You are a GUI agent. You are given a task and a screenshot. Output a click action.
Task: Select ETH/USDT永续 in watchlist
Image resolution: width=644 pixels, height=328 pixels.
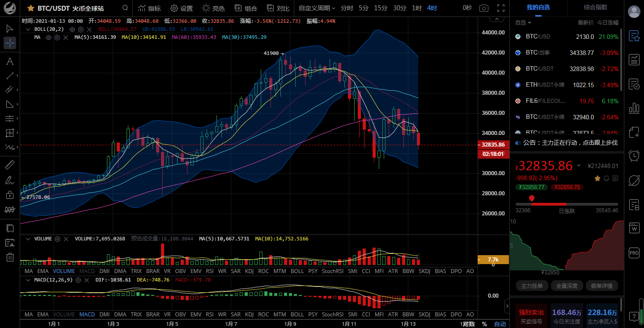[567, 85]
